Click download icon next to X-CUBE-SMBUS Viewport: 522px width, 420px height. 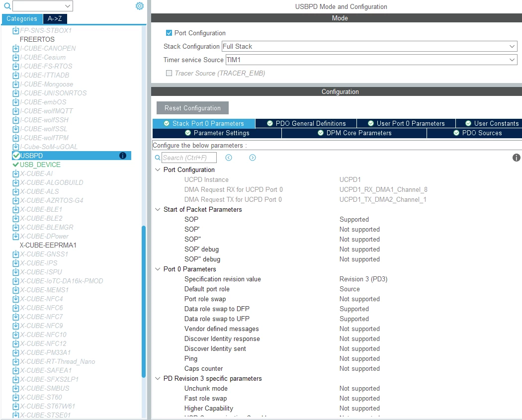coord(15,388)
